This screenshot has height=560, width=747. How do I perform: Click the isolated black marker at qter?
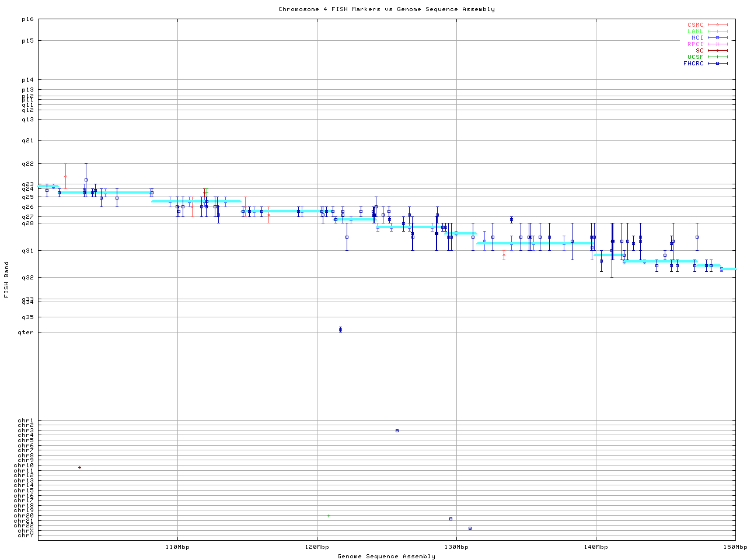click(x=340, y=330)
